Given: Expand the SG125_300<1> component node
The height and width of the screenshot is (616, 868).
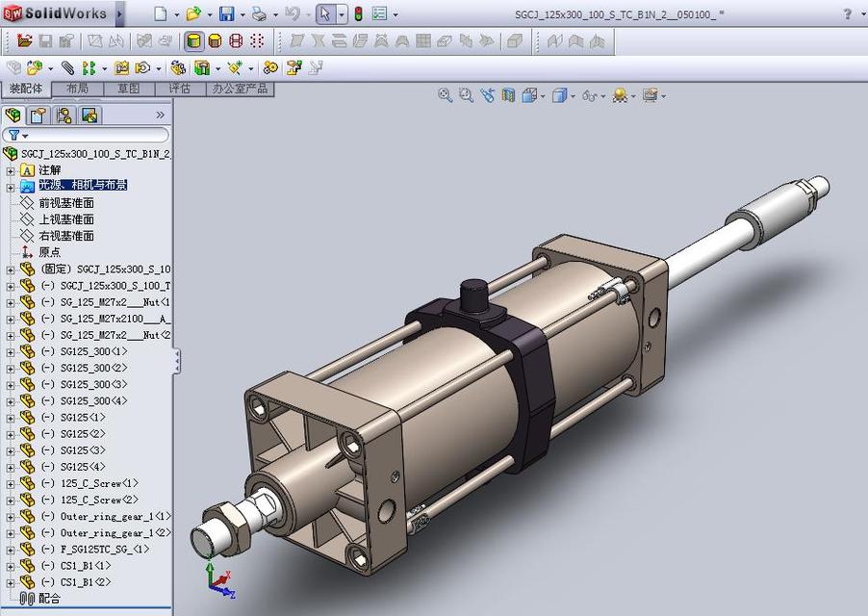Looking at the screenshot, I should tap(11, 352).
